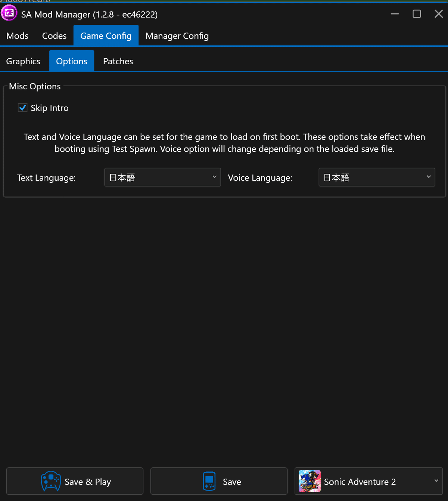448x501 pixels.
Task: Open the Patches tab
Action: 118,61
